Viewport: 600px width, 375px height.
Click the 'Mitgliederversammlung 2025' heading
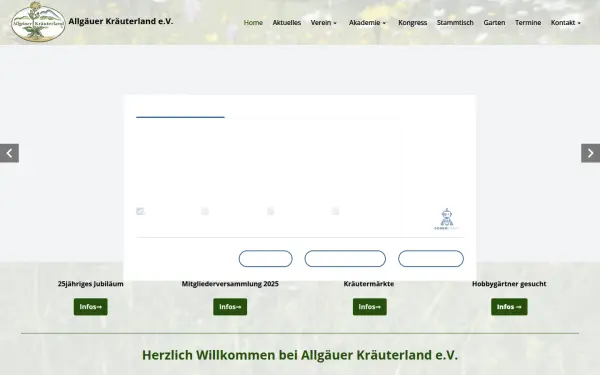point(230,284)
